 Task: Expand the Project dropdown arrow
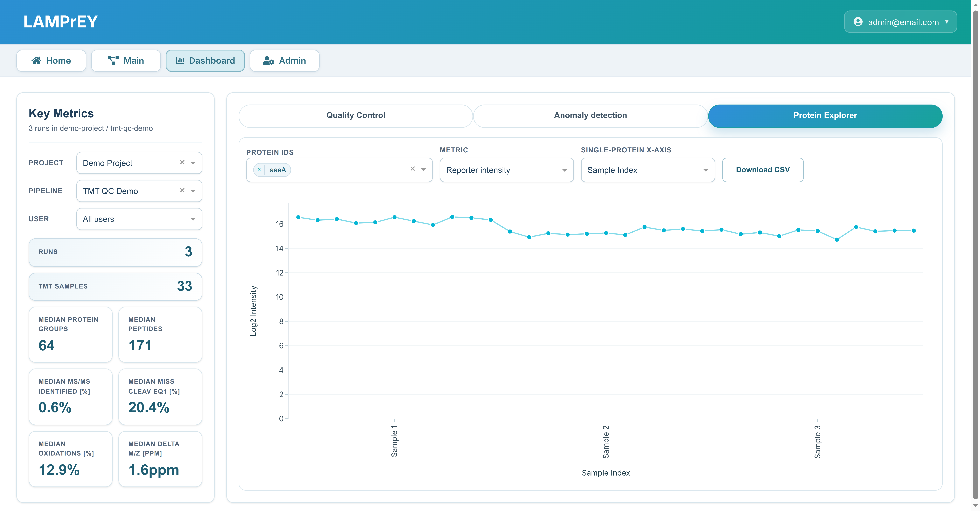pyautogui.click(x=193, y=163)
